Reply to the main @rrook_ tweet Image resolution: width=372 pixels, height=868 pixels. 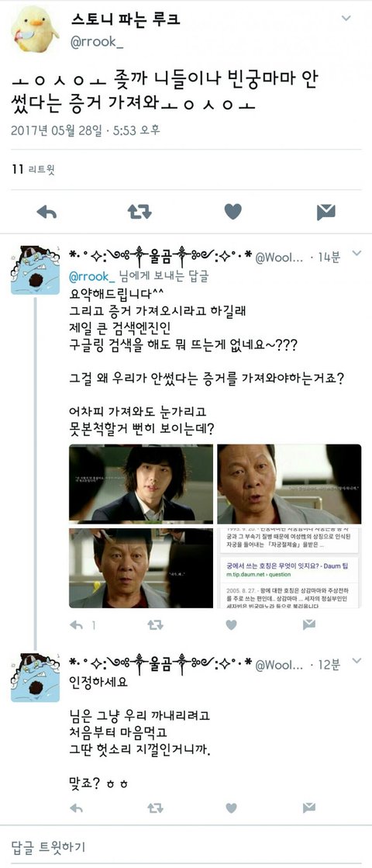[46, 212]
